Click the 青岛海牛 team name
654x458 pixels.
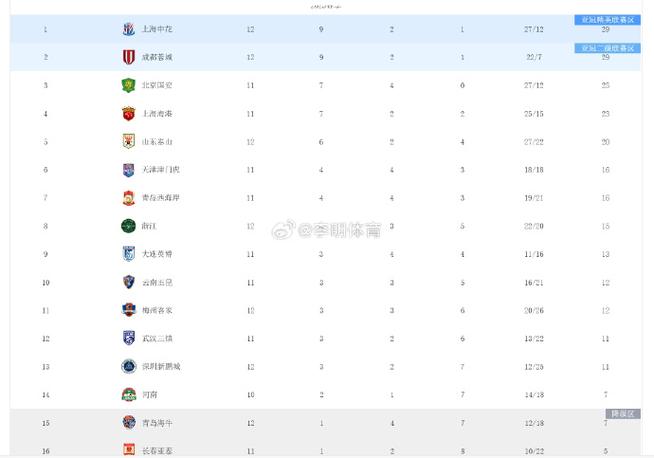tap(157, 423)
